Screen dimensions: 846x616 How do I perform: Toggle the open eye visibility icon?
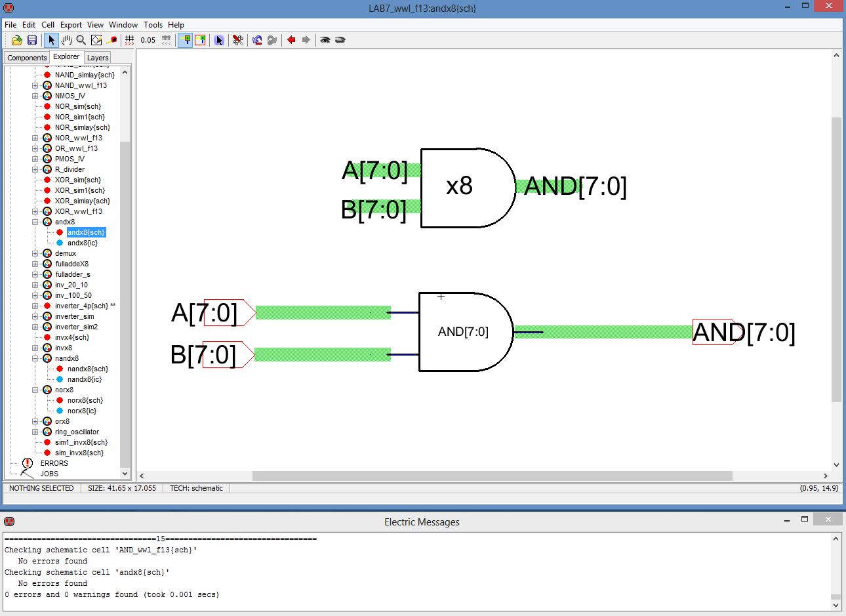[x=325, y=40]
